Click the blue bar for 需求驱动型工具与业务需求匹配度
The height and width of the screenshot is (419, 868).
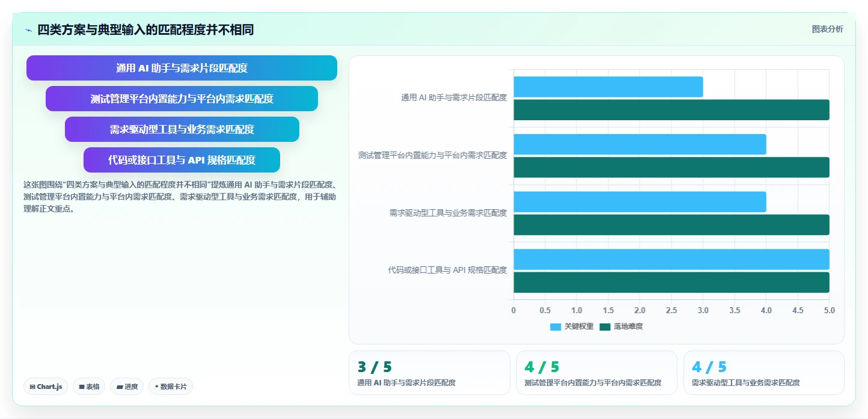pos(640,202)
